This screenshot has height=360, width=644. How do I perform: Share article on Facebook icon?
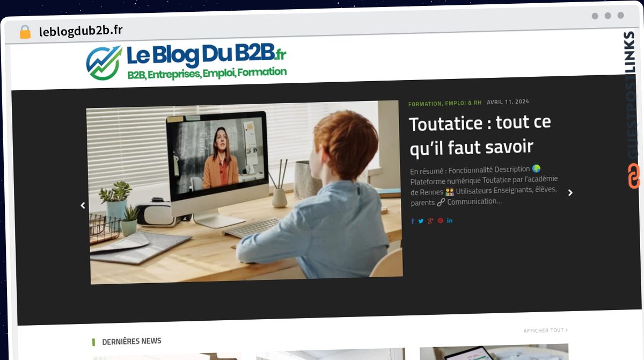[x=413, y=221]
